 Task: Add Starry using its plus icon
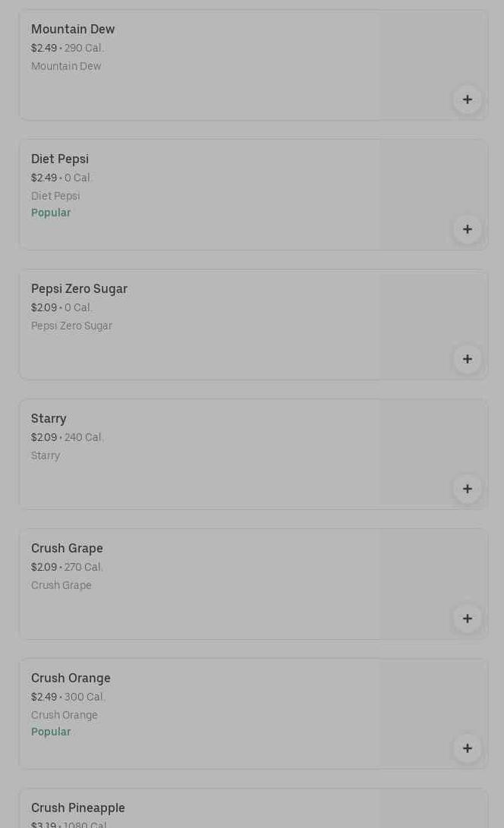click(x=468, y=489)
